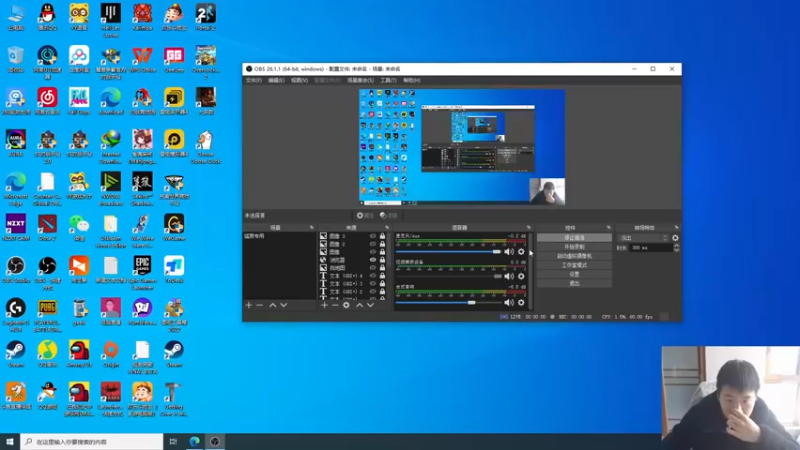Open source properties gear (属性) above the docks
This screenshot has height=450, width=800.
pyautogui.click(x=365, y=215)
